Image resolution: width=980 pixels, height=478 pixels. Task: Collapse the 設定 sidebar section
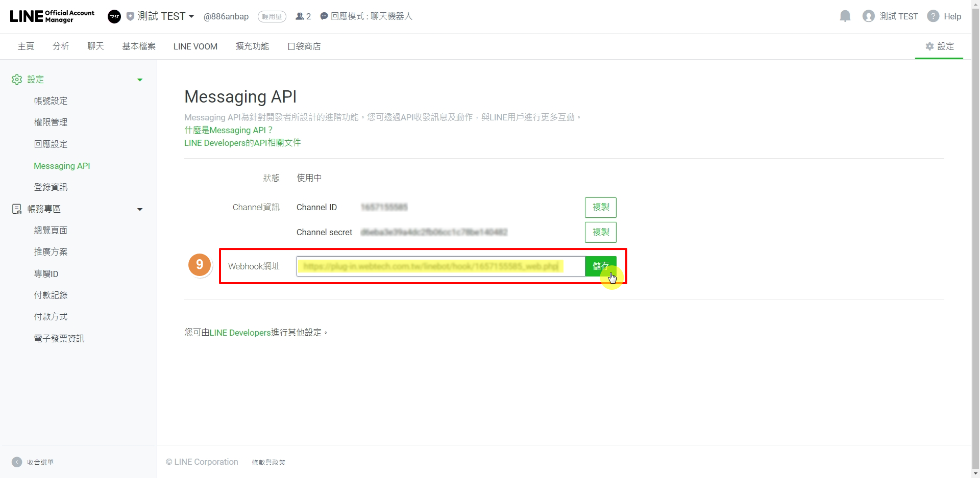[x=140, y=80]
